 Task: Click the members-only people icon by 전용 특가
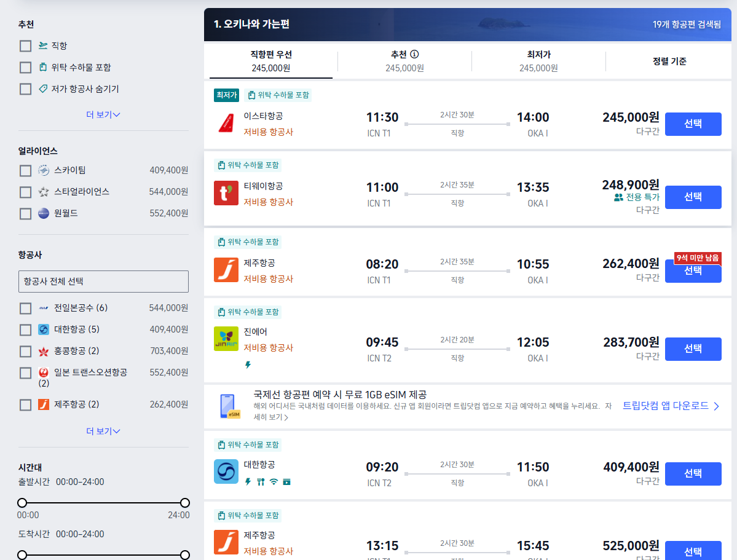pyautogui.click(x=618, y=197)
